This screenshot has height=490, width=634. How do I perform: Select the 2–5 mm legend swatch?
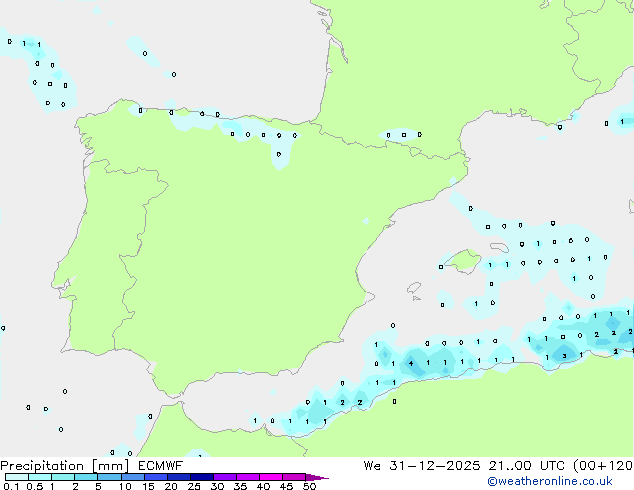(86, 477)
